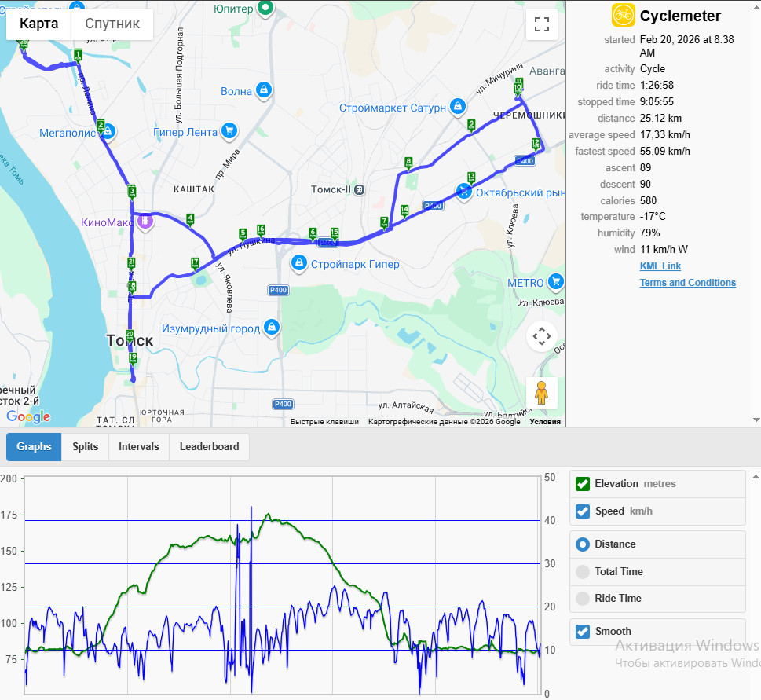This screenshot has width=761, height=700.
Task: Click the Томск-II railway station icon
Action: tap(359, 190)
